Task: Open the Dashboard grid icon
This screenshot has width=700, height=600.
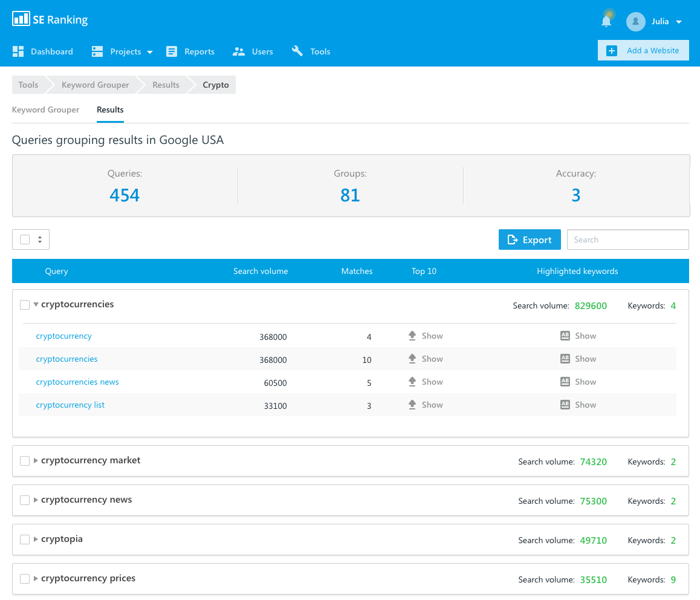Action: click(18, 51)
